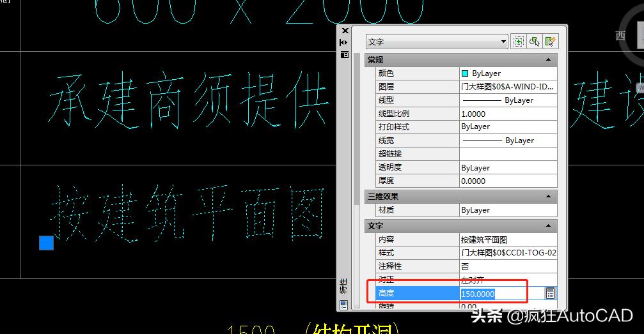
Task: Open the palette properties menu icon
Action: coord(345,54)
